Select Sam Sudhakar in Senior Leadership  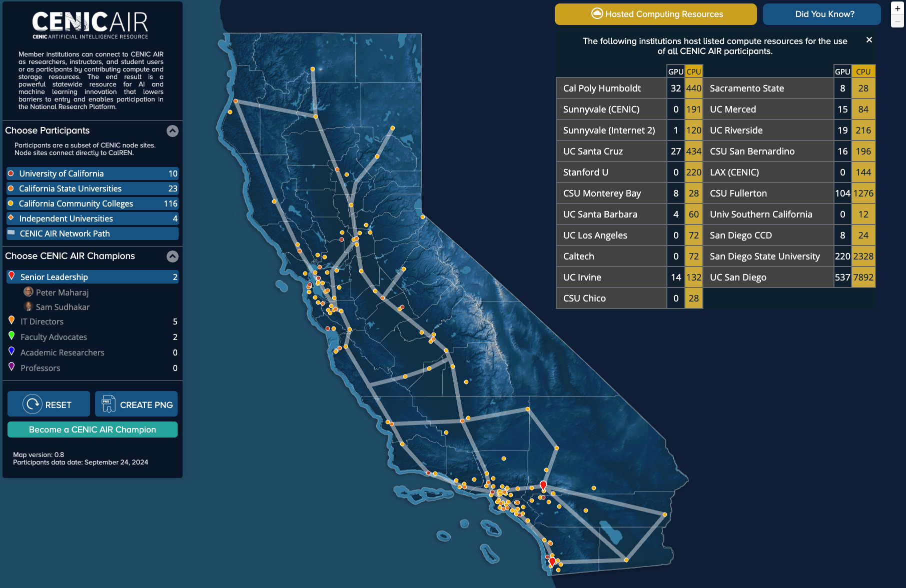click(63, 307)
